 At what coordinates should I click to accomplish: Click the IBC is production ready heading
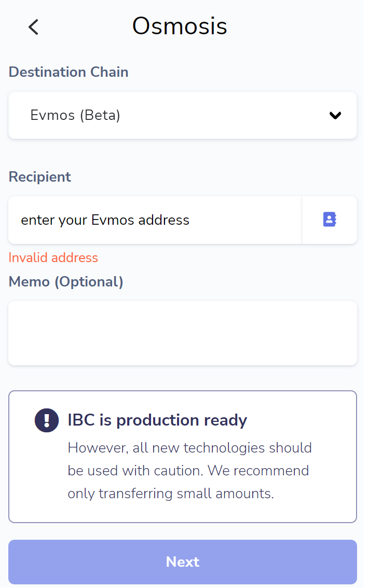click(157, 420)
